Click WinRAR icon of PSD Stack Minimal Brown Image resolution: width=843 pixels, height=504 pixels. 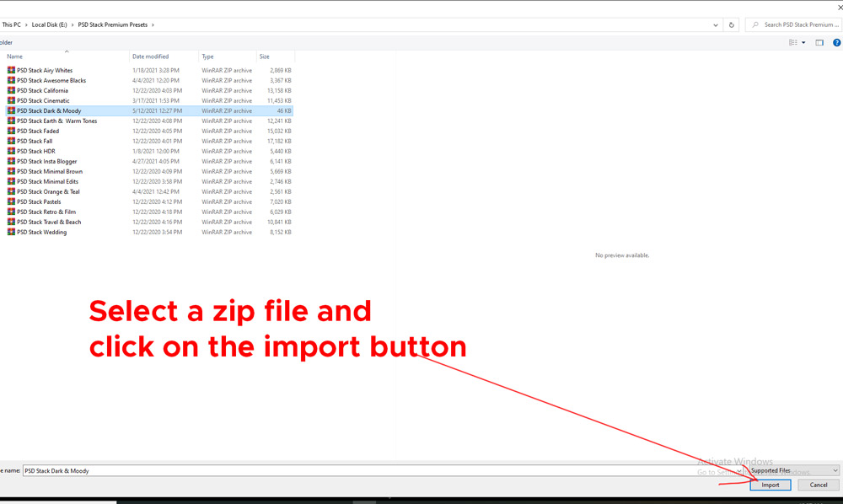coord(11,171)
